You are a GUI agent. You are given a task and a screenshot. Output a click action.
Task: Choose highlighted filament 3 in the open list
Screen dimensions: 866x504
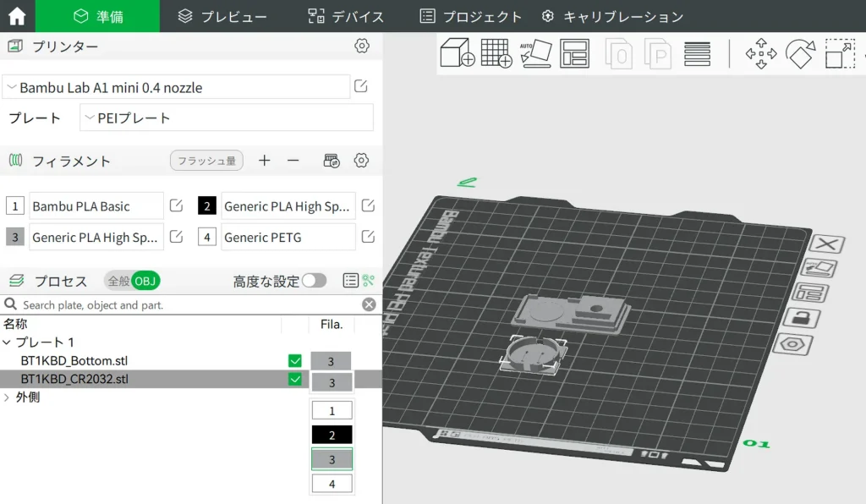click(x=332, y=459)
